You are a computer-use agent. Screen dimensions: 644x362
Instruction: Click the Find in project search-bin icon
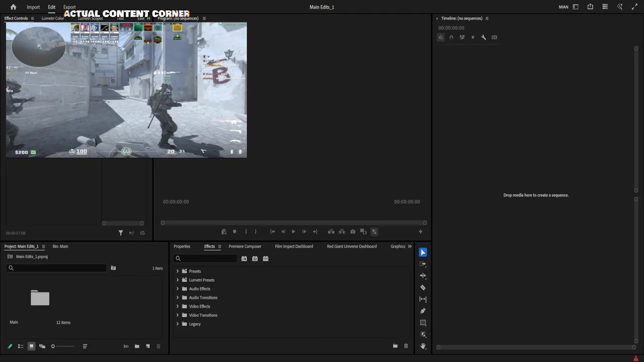[113, 268]
